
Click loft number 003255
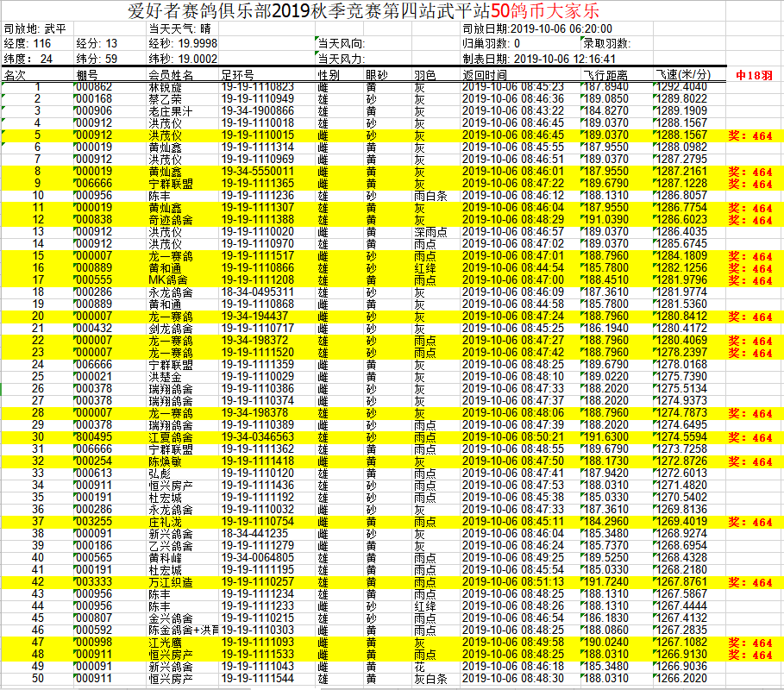(x=94, y=522)
